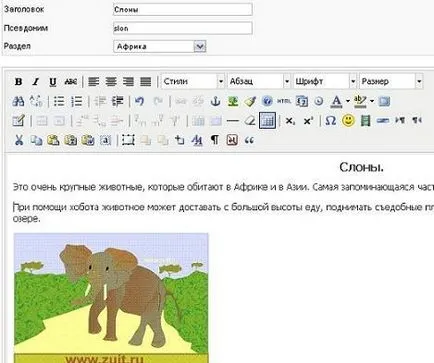Click the plain Paste clipboard icon
This screenshot has width=434, height=363.
click(x=53, y=140)
